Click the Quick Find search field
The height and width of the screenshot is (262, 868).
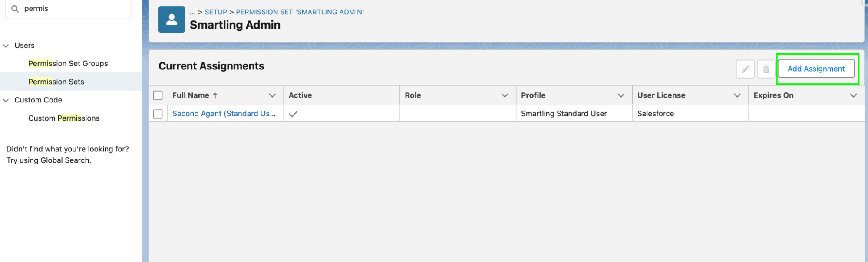coord(74,9)
